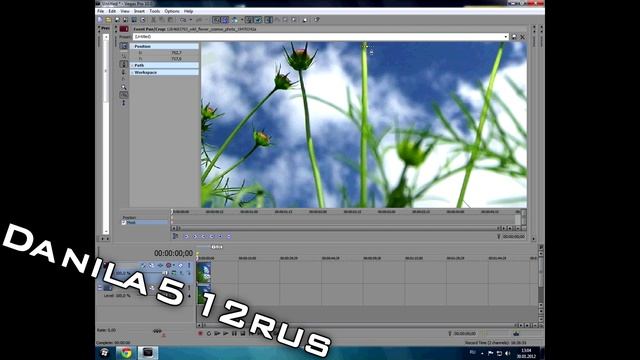640x360 pixels.
Task: Click Play From Start in transport bar
Action: (x=217, y=333)
